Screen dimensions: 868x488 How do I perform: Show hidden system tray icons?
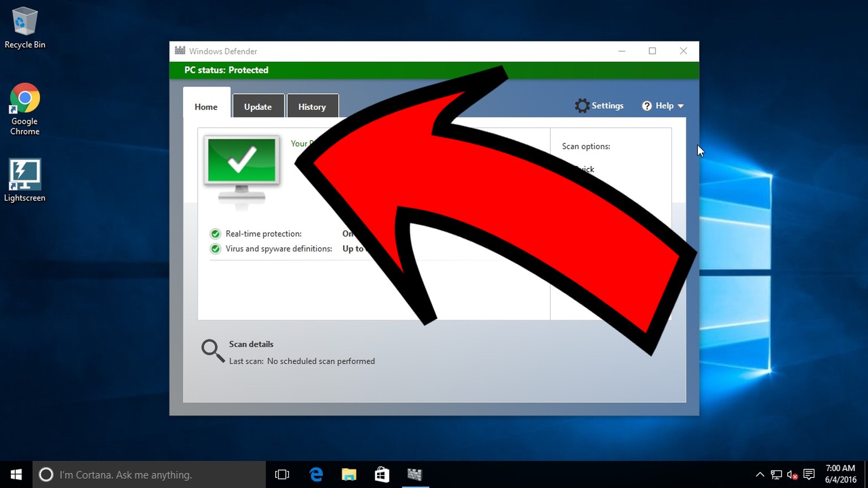760,474
